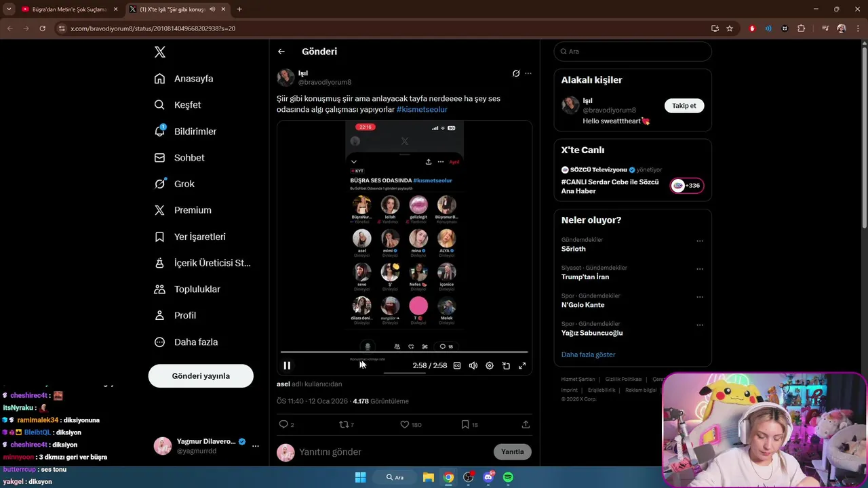Open Topluluklar communities

187,289
